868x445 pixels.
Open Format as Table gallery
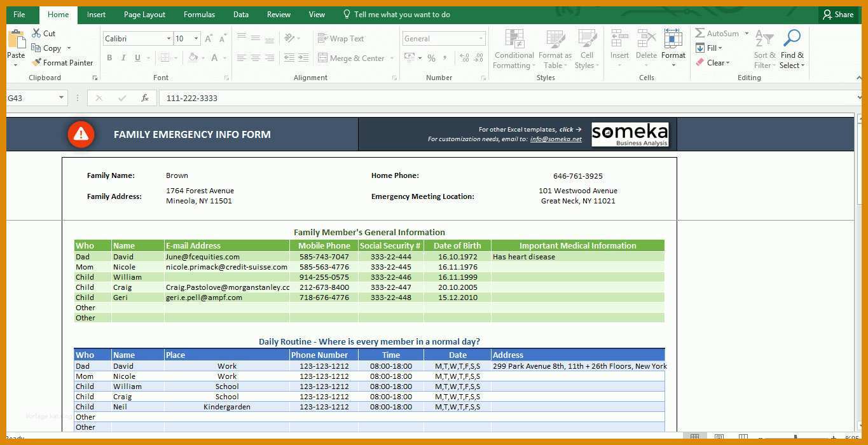coord(555,49)
